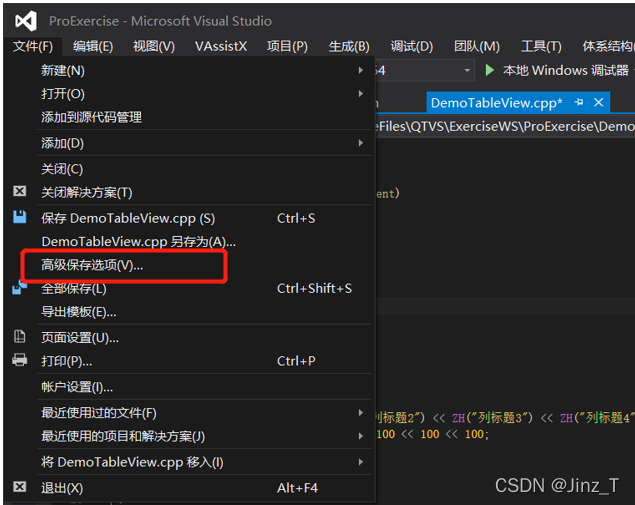
Task: Open the 生成(B) menu
Action: 349,47
